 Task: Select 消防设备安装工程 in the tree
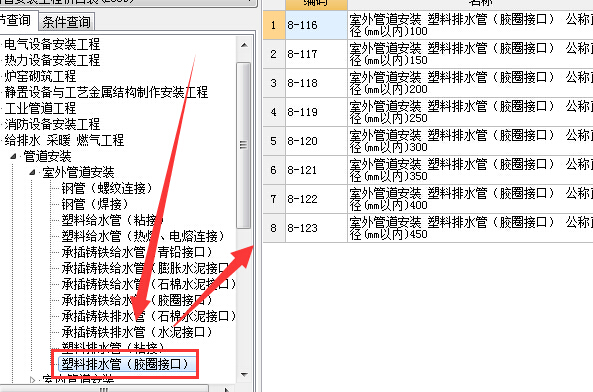click(x=52, y=124)
